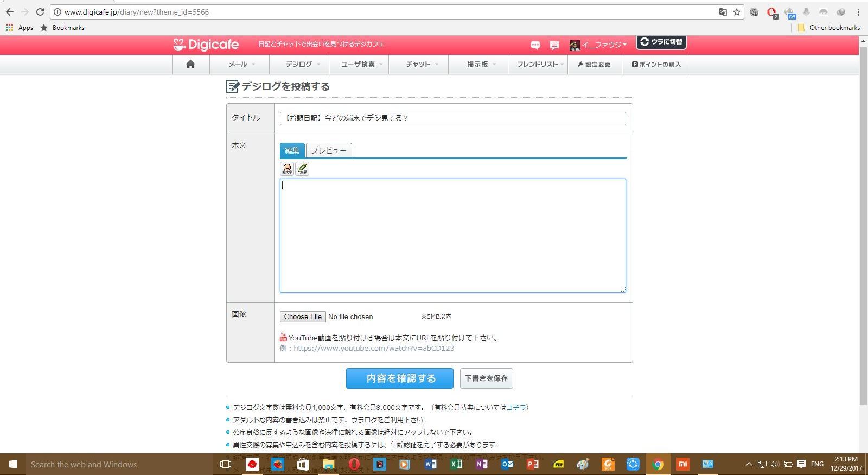
Task: Click the Choose File button
Action: [x=303, y=316]
